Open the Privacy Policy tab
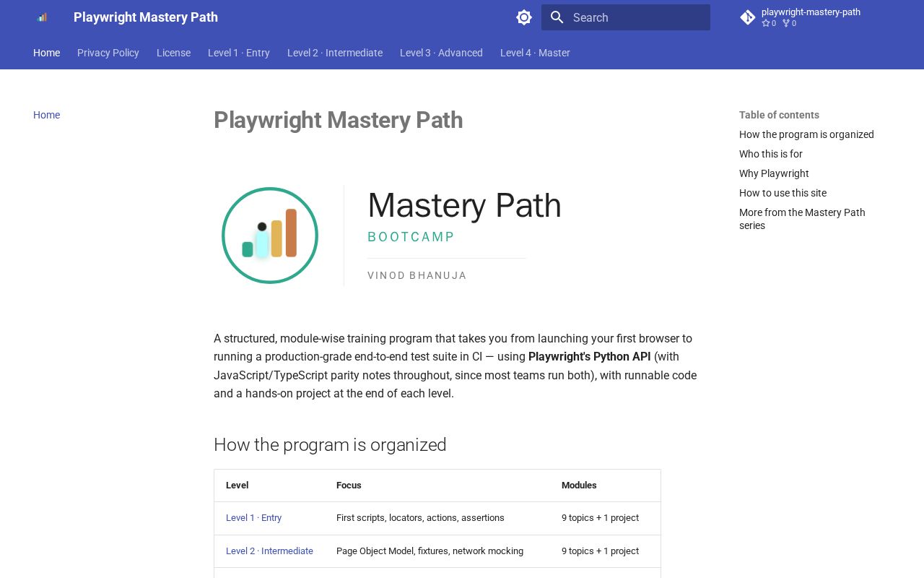The height and width of the screenshot is (578, 924). pos(108,53)
